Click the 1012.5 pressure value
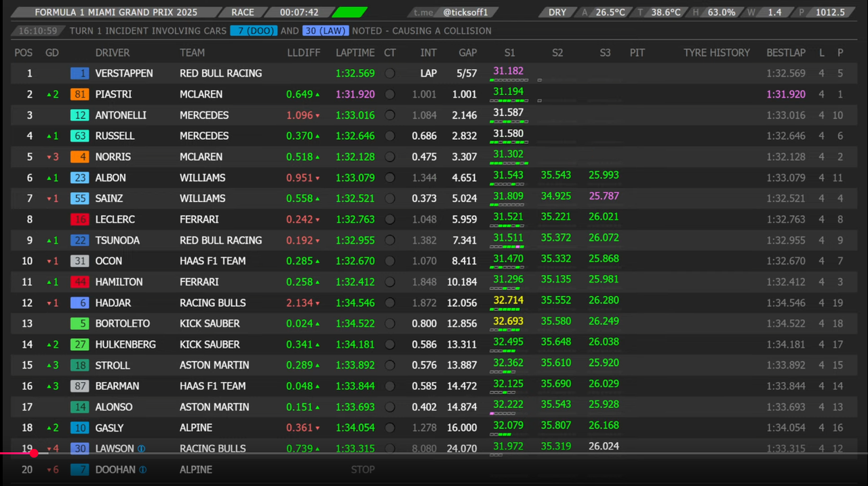 [830, 12]
